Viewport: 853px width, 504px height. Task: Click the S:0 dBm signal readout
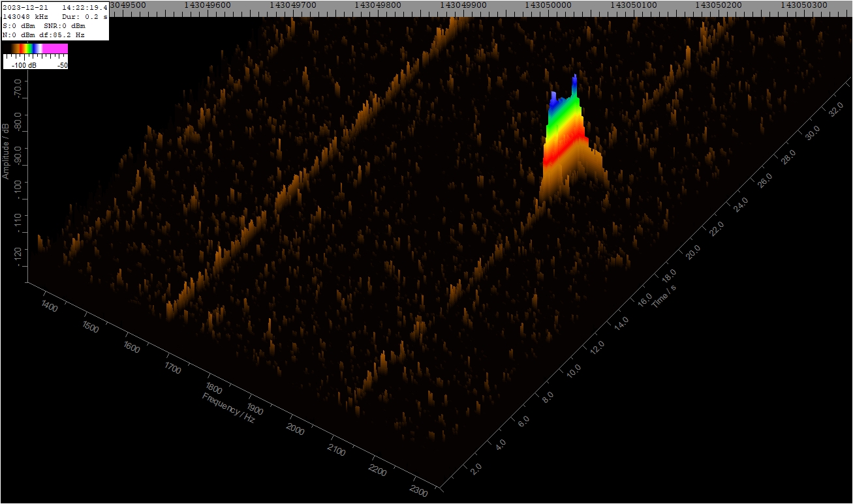point(19,25)
